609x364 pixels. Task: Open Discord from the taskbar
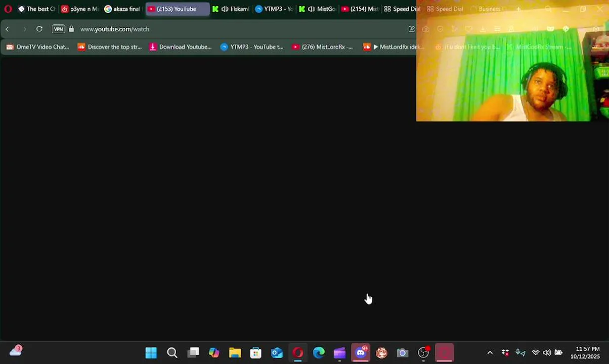361,353
